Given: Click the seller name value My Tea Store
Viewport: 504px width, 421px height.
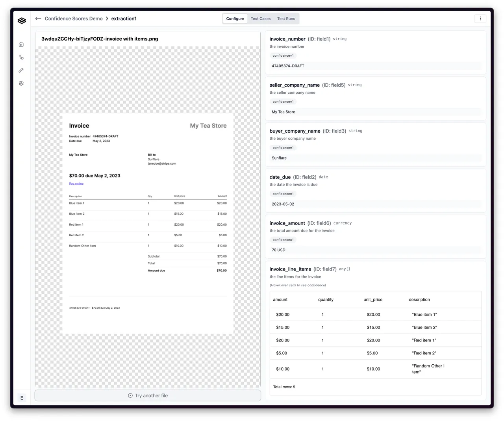Looking at the screenshot, I should pos(376,112).
